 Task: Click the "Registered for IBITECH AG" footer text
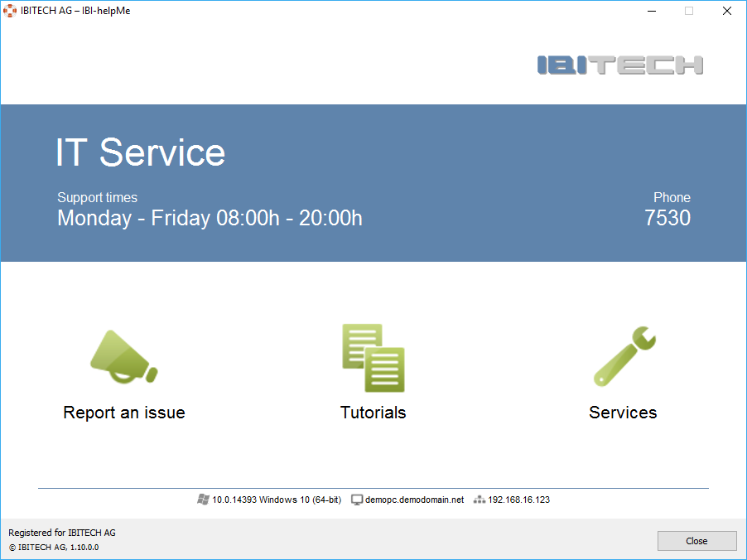(x=62, y=533)
